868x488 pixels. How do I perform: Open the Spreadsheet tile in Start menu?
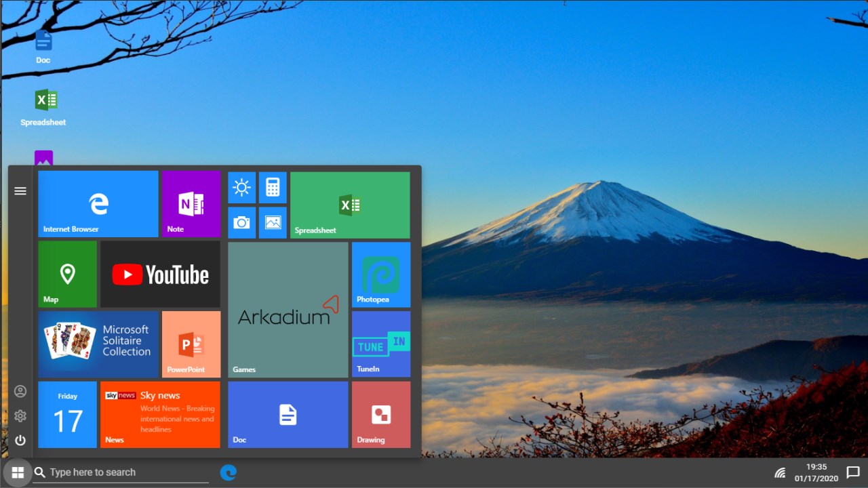[x=350, y=205]
